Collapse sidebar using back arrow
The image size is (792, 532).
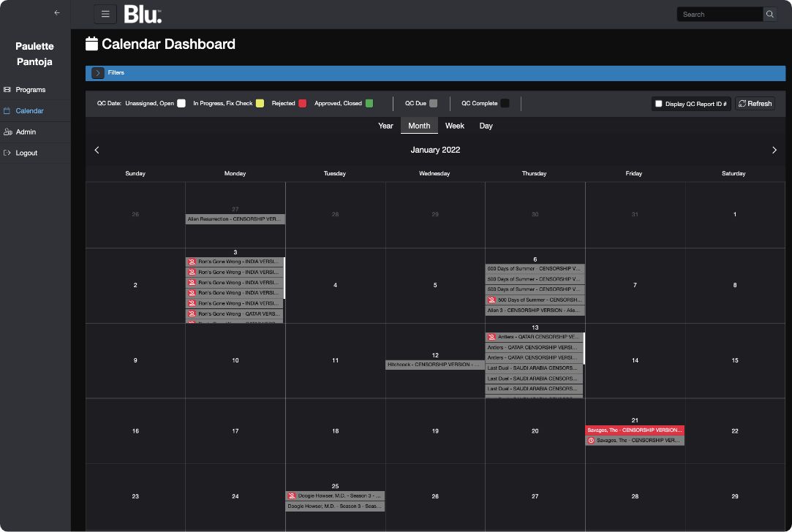(57, 12)
